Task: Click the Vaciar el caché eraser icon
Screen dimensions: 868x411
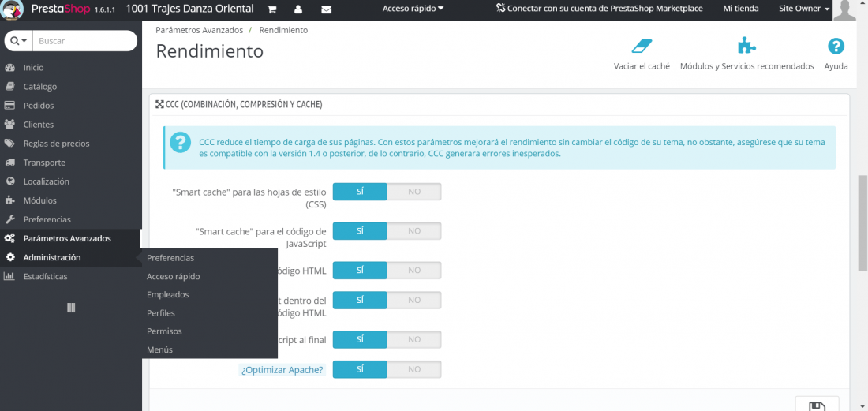Action: 642,46
